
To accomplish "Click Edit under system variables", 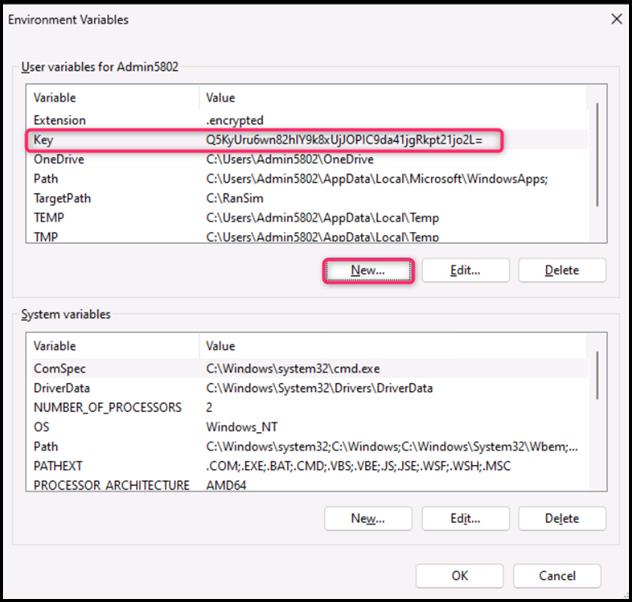I will 465,518.
